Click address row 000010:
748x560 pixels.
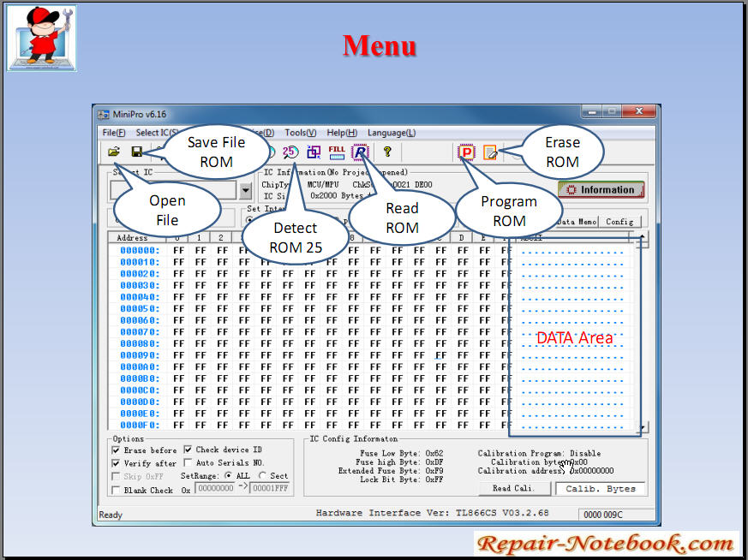(140, 262)
